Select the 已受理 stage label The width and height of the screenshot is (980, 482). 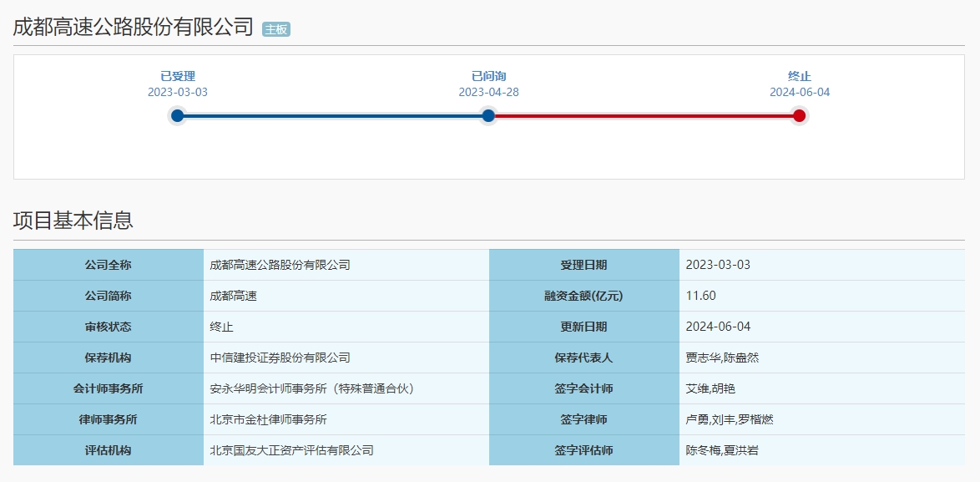coord(178,76)
